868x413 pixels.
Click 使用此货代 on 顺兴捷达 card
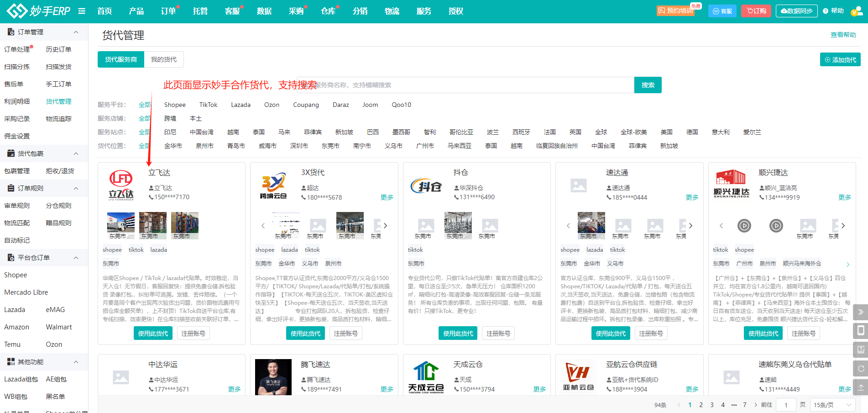tap(763, 333)
